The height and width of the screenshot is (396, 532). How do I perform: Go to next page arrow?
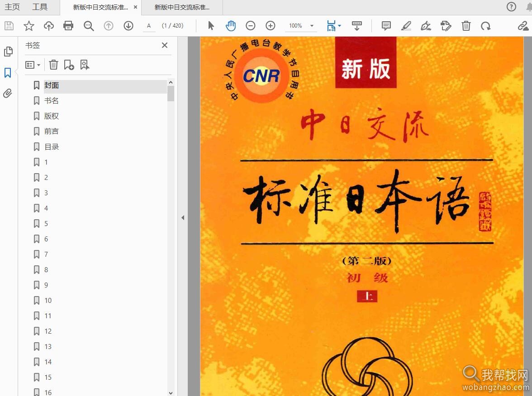[x=128, y=26]
